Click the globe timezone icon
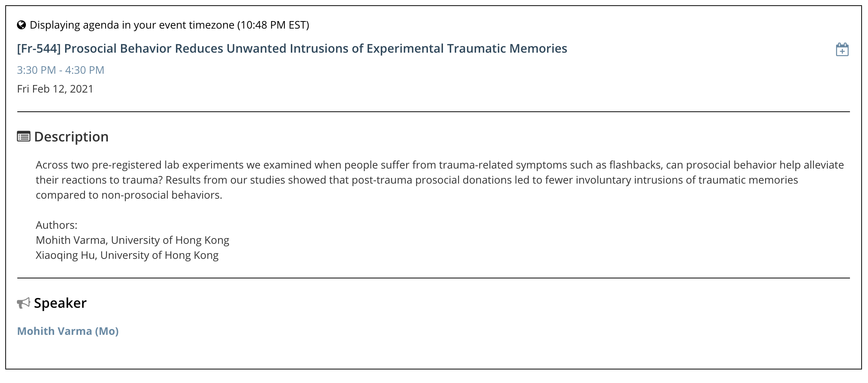 coord(21,25)
